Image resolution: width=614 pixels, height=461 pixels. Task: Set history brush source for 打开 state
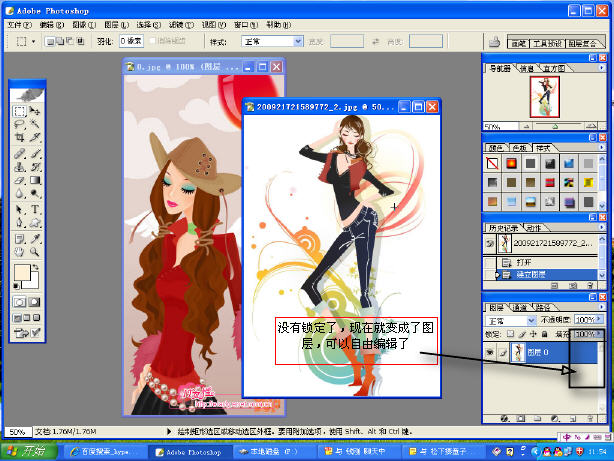490,262
